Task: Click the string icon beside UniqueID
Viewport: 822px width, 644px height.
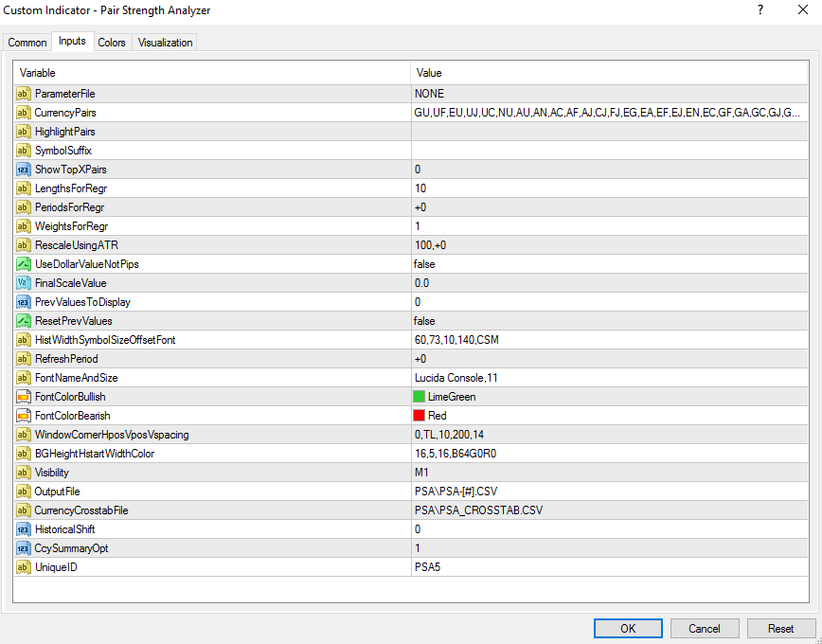Action: (24, 567)
